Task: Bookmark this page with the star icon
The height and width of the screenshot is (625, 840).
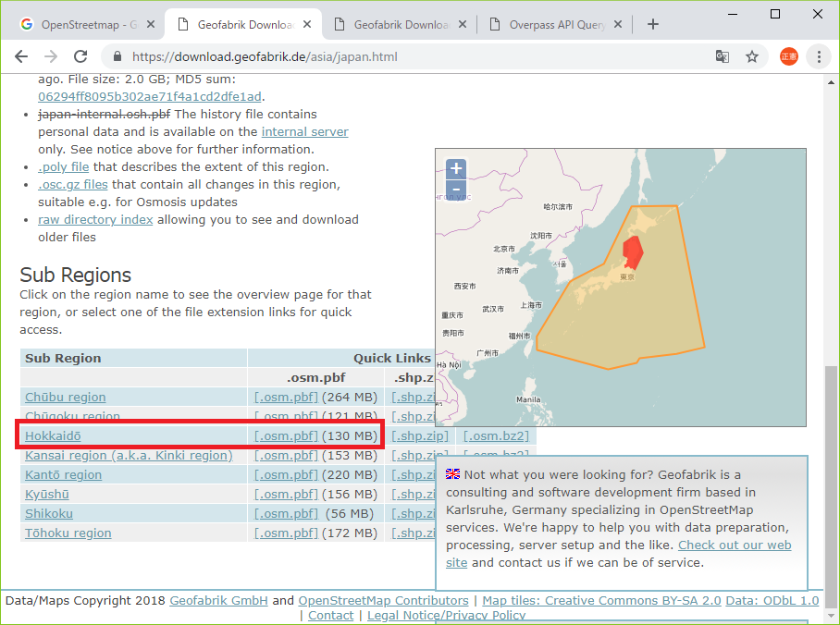Action: point(752,56)
